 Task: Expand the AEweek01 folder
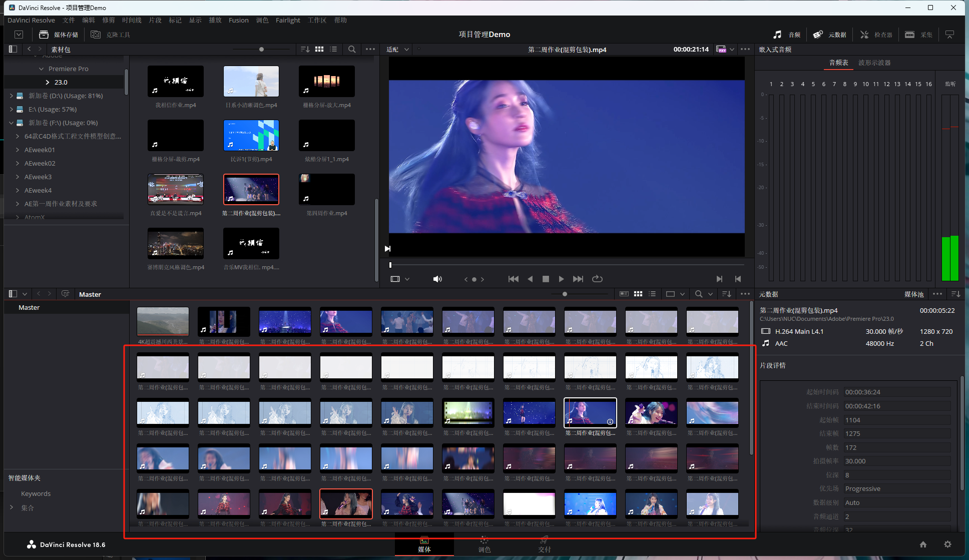(18, 150)
